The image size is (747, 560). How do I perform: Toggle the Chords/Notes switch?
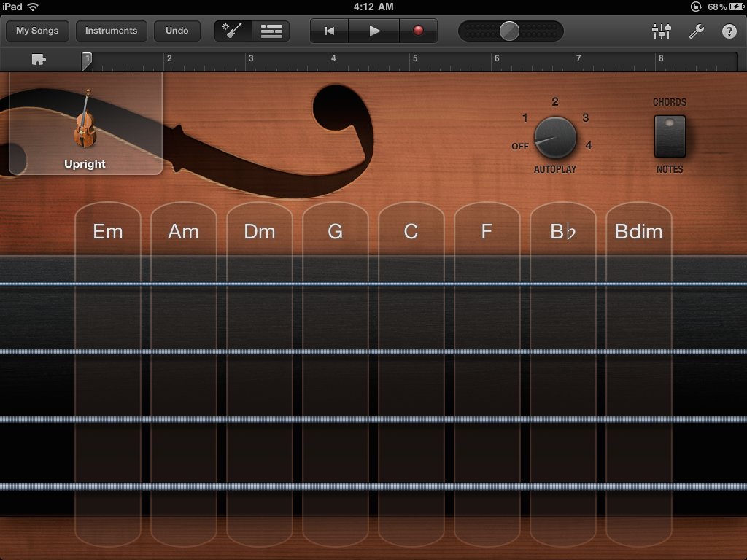pyautogui.click(x=670, y=136)
